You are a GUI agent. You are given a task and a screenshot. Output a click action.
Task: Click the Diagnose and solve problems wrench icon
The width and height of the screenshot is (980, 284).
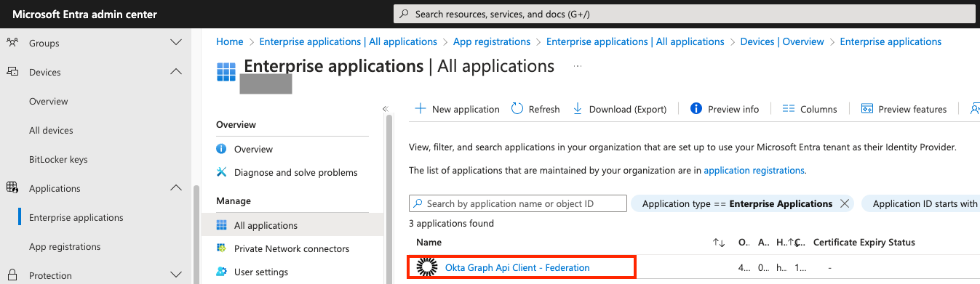pyautogui.click(x=222, y=172)
